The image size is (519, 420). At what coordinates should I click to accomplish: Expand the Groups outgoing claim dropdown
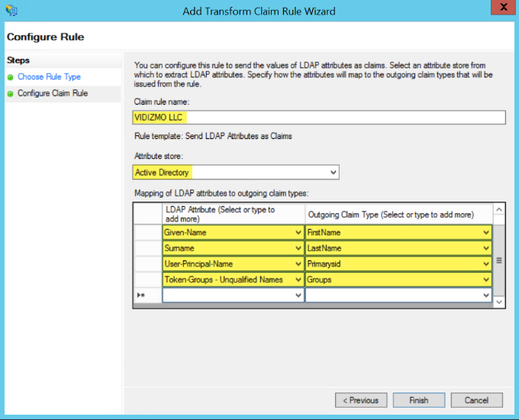(486, 280)
